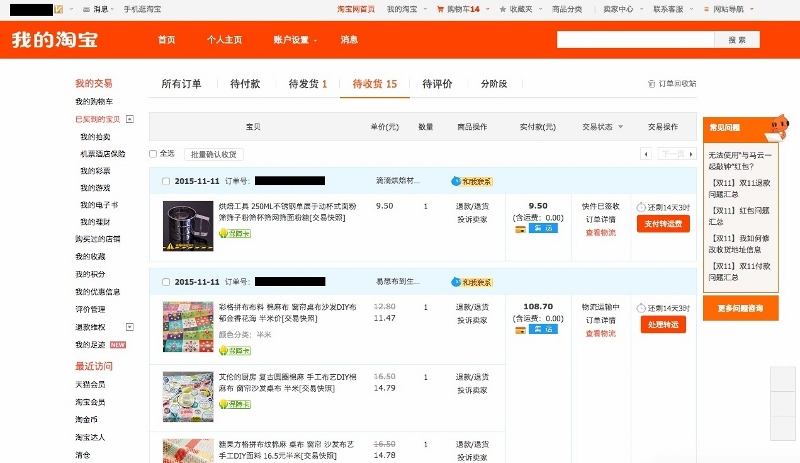Click the mascot icon on 常见问题 panel
The image size is (800, 463).
[778, 127]
